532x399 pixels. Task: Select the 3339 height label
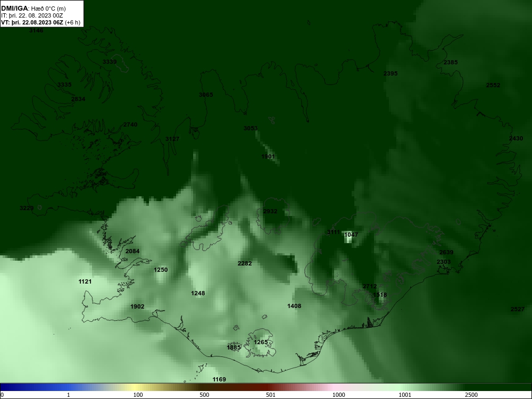click(x=110, y=62)
